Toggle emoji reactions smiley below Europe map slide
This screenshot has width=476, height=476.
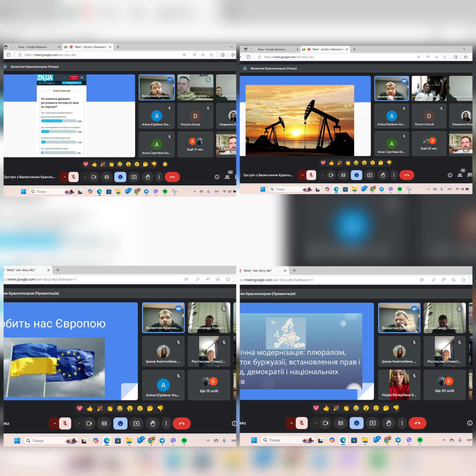coord(357,423)
